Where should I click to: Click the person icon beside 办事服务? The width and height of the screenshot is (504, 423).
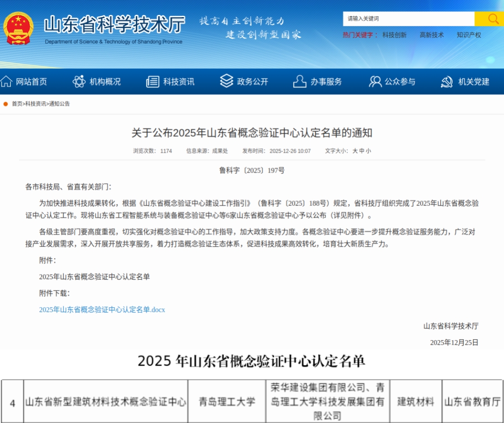(x=300, y=82)
